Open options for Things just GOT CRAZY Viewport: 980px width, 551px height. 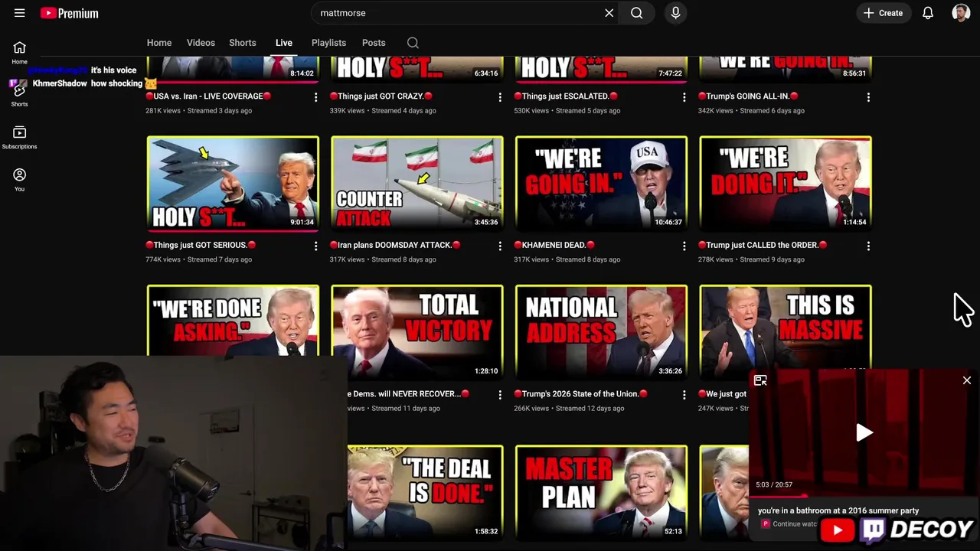point(500,97)
